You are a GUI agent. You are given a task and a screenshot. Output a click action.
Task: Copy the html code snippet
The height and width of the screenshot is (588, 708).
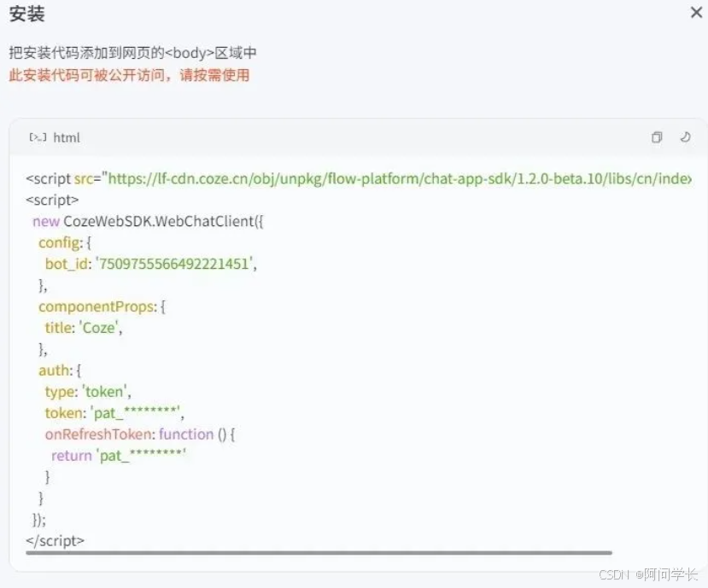(657, 137)
